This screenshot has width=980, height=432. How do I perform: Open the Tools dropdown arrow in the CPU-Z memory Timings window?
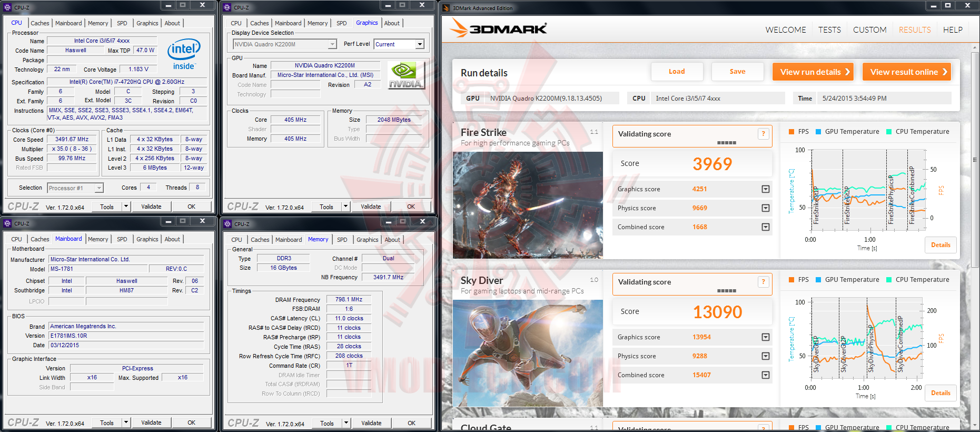click(x=346, y=423)
